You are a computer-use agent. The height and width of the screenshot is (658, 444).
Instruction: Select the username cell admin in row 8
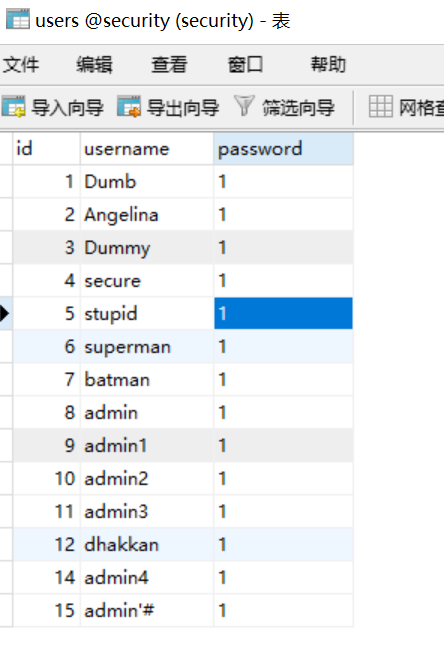coord(147,413)
